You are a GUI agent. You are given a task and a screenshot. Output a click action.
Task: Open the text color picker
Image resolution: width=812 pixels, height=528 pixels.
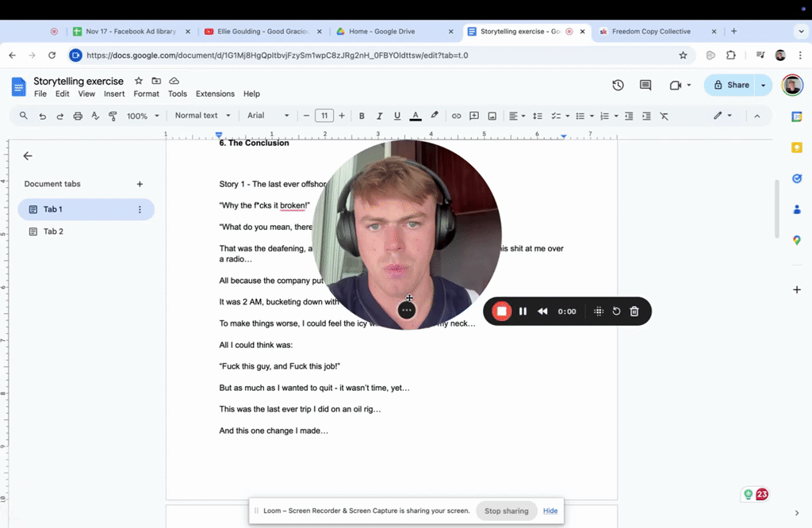[415, 115]
